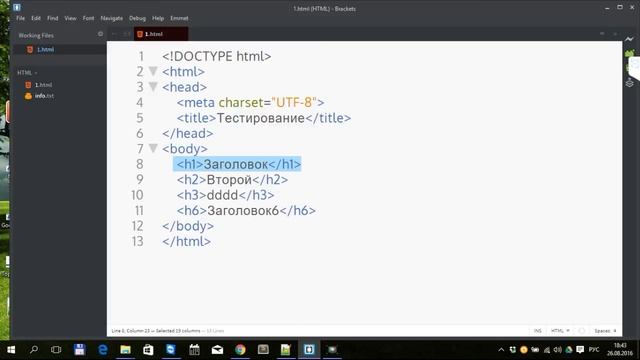Click the Google Drive tray icon
The height and width of the screenshot is (360, 640).
click(x=569, y=350)
